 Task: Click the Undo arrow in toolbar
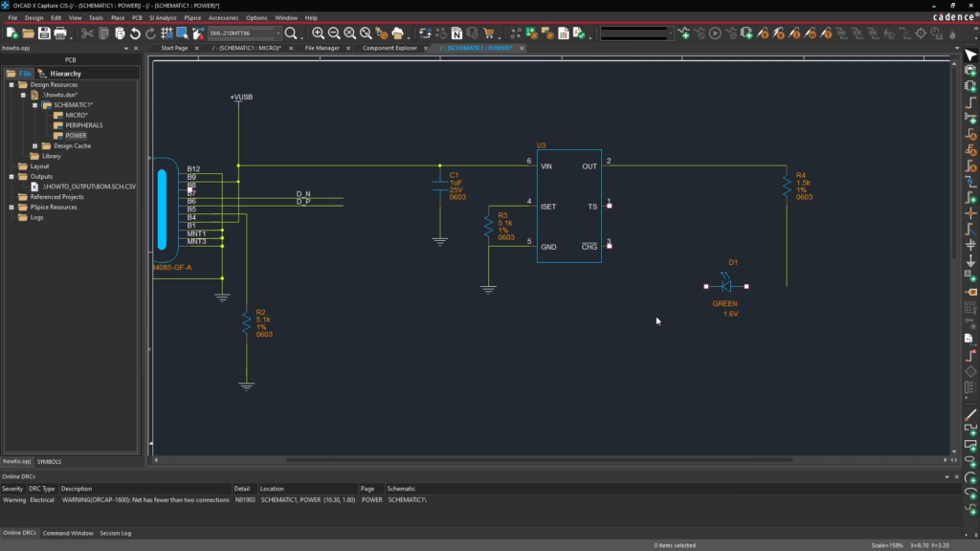tap(135, 33)
